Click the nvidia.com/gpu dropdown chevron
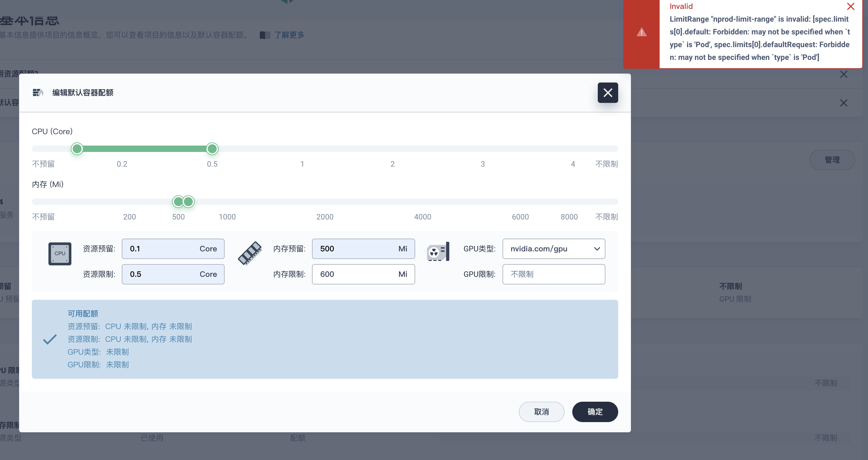Screen dimensions: 868x460 click(x=597, y=249)
